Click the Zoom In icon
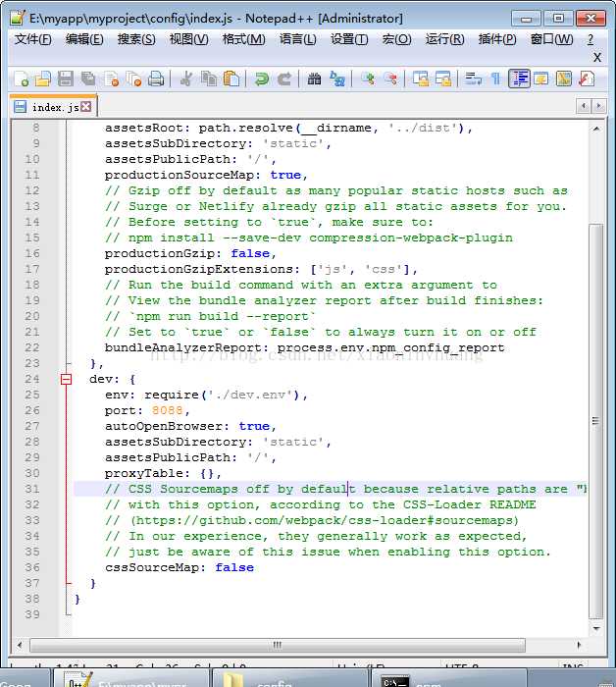616x687 pixels. point(368,79)
